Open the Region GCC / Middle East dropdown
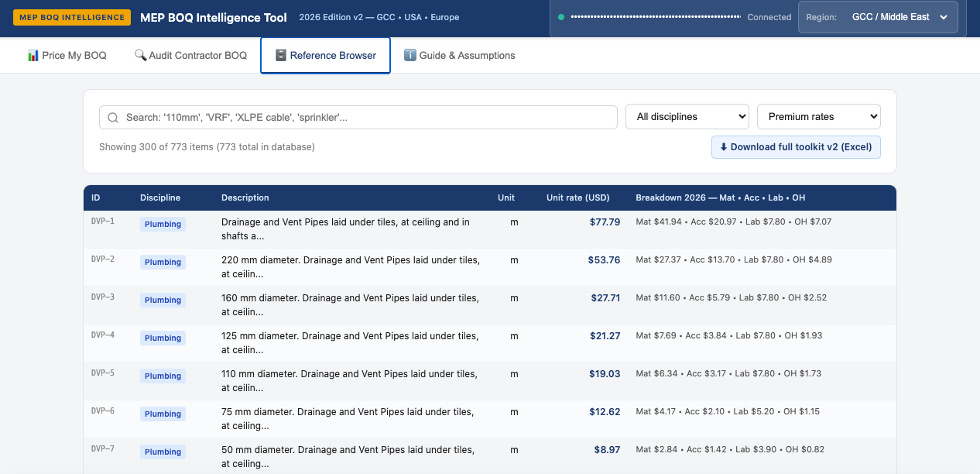Screen dimensions: 980x474 pyautogui.click(x=878, y=17)
